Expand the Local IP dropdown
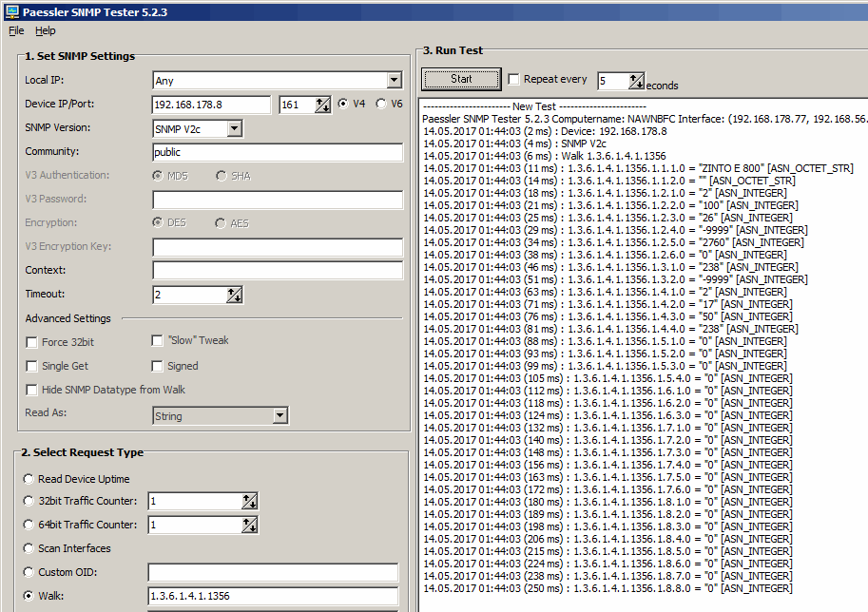868x612 pixels. coord(394,80)
